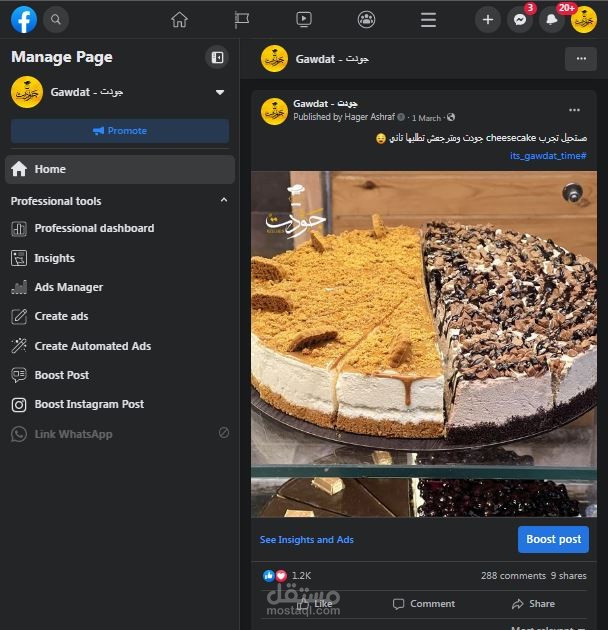
Task: Click the Create ads pencil icon
Action: (x=19, y=317)
